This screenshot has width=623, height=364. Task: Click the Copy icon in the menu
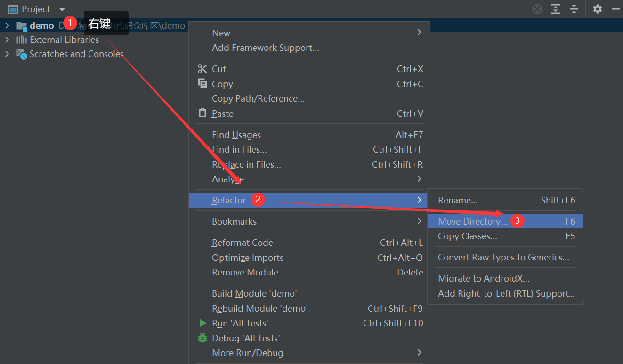point(202,83)
